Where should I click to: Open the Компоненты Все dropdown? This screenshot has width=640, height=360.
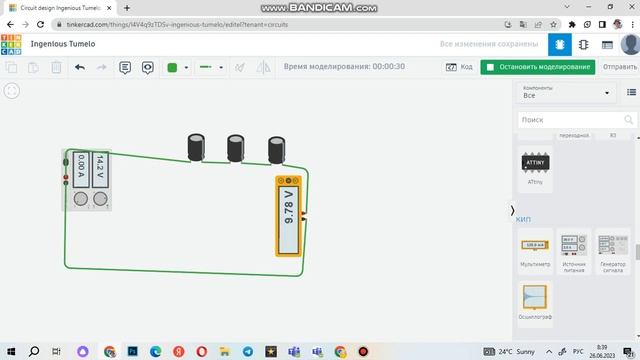(566, 92)
